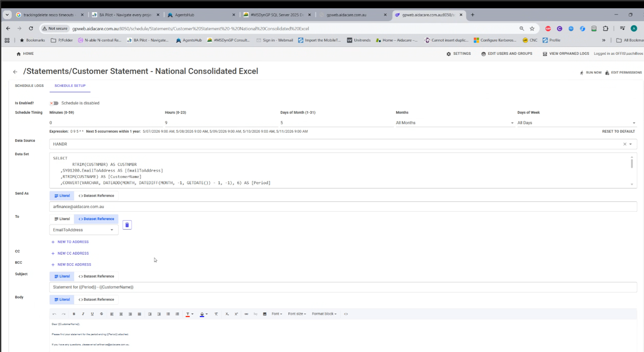
Task: Switch to Schedule Logs tab
Action: pyautogui.click(x=29, y=86)
